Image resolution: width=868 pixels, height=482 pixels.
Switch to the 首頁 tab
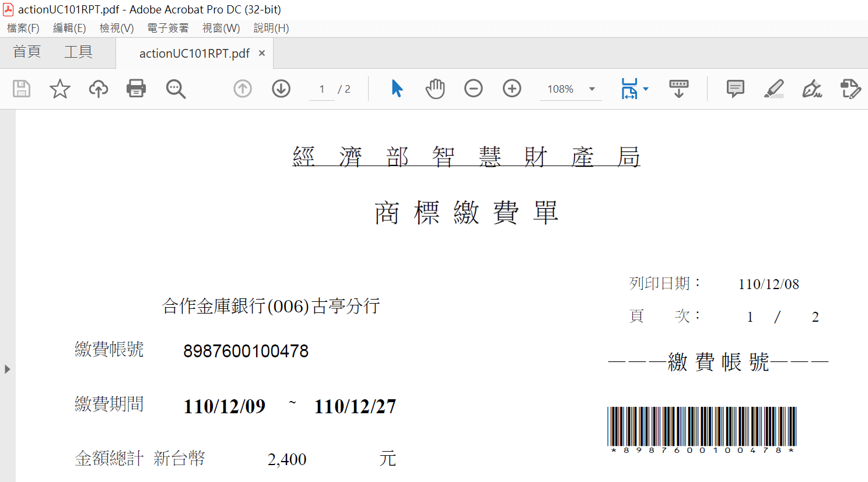[x=27, y=52]
